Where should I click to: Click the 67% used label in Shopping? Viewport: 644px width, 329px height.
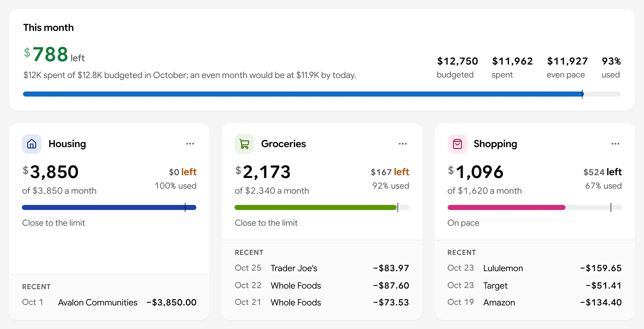tap(603, 186)
